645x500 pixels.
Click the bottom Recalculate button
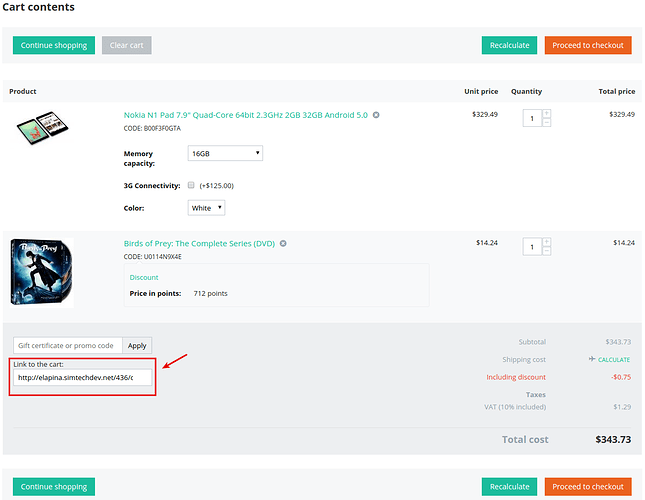pyautogui.click(x=509, y=487)
